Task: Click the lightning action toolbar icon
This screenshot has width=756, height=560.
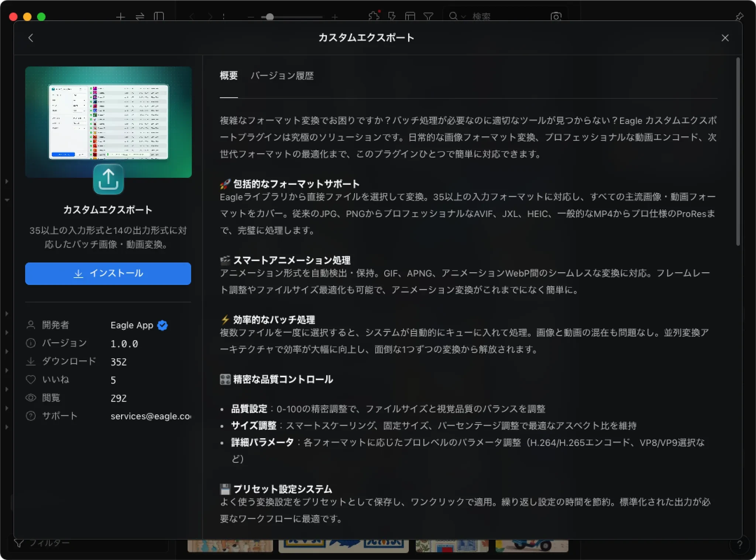Action: click(x=392, y=17)
